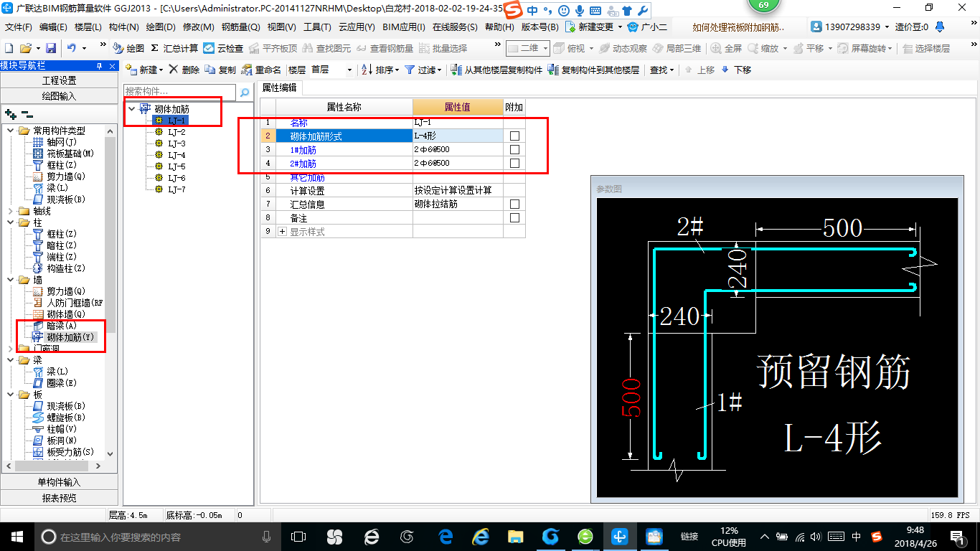Toggle 附加 checkbox for 1#加筋
This screenshot has width=980, height=551.
coord(514,150)
